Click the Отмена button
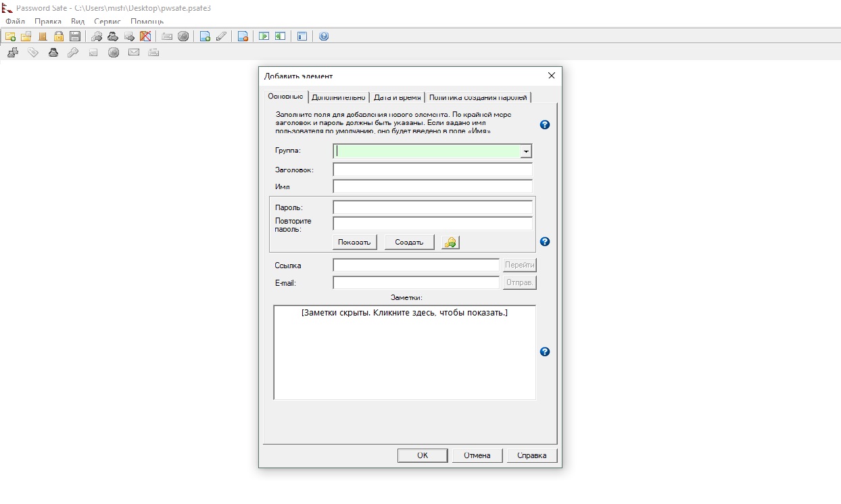This screenshot has width=841, height=504. click(x=477, y=455)
